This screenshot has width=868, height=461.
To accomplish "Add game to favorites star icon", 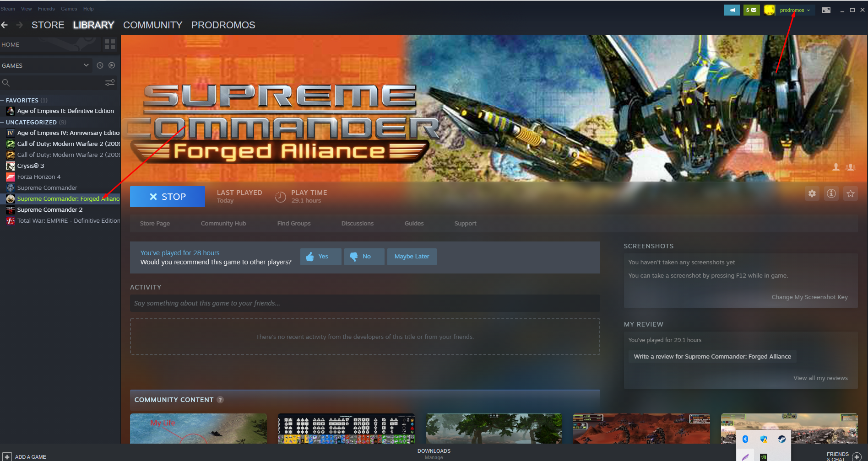I will (x=851, y=193).
